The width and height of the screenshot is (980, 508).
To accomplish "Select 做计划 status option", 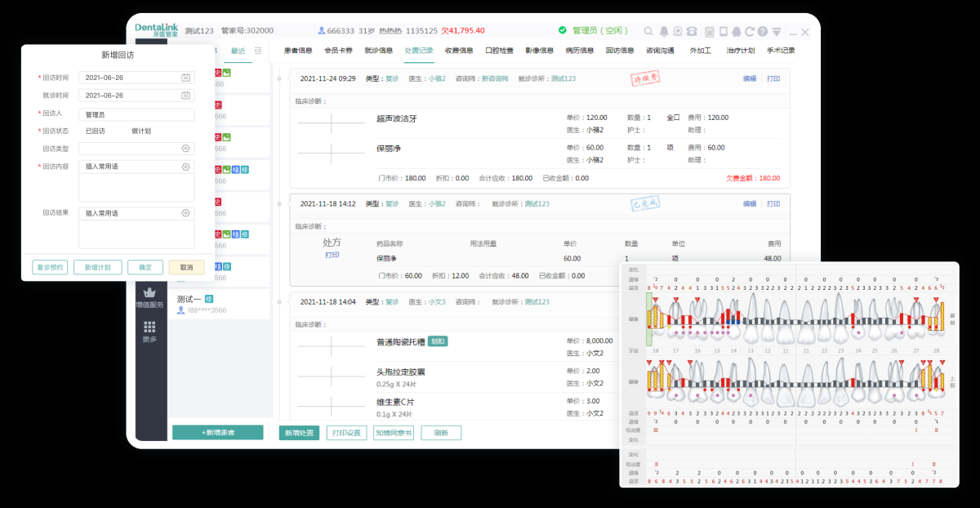I will coord(141,131).
